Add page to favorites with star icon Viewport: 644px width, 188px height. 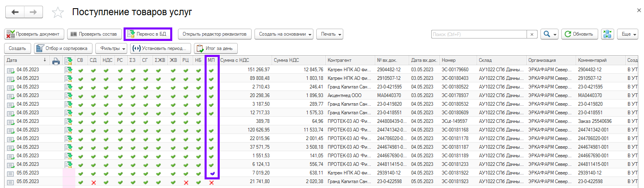58,13
